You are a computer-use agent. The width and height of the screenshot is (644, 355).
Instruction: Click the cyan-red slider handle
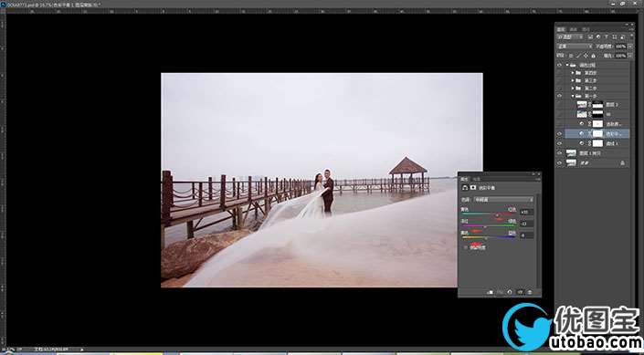pos(497,215)
